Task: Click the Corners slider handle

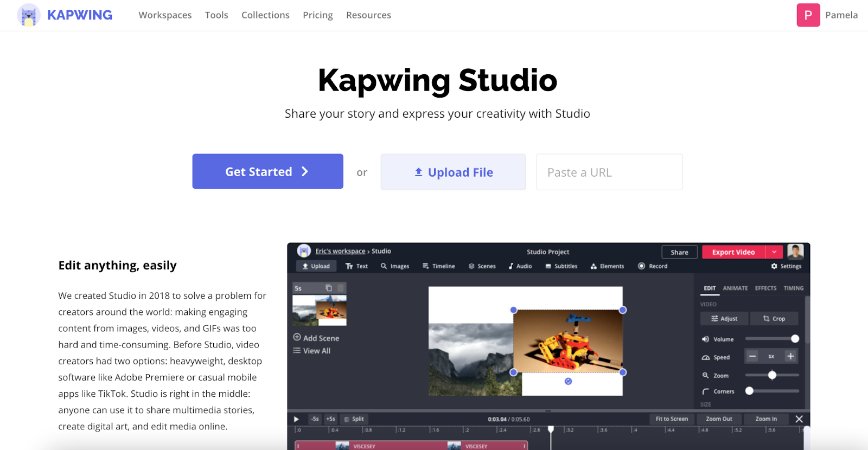Action: coord(749,391)
